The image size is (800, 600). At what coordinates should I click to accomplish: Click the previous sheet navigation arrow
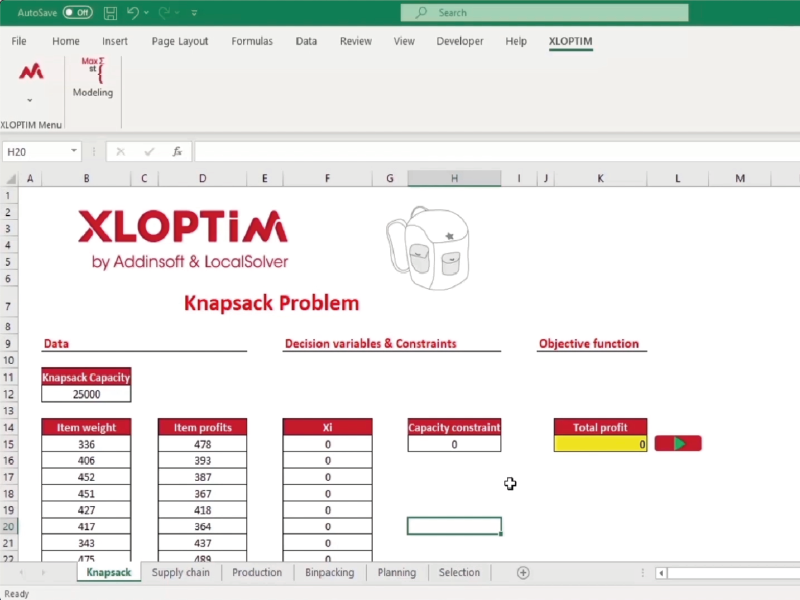[21, 572]
